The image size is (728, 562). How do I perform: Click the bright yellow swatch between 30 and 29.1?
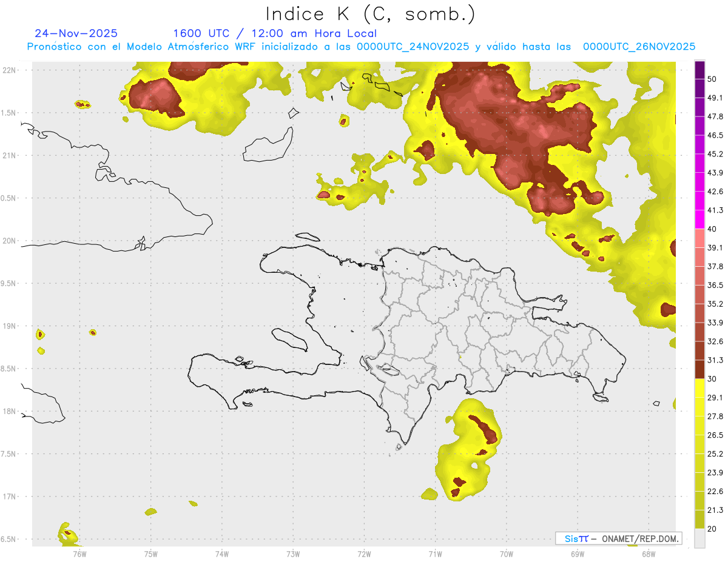(699, 388)
